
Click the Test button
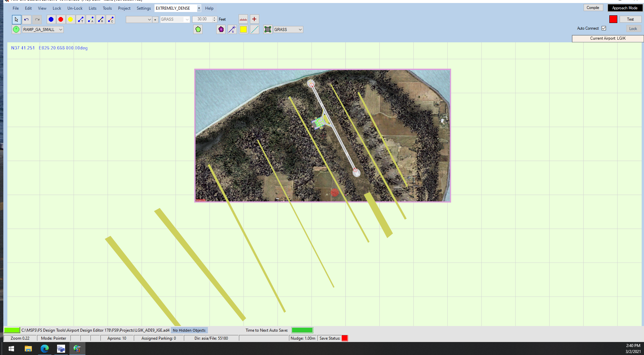pos(630,19)
